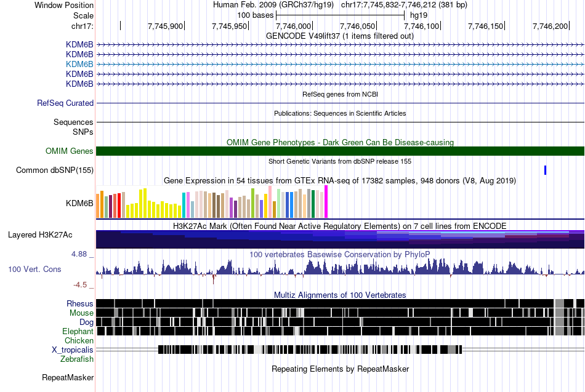Image resolution: width=585 pixels, height=392 pixels.
Task: Click the Mouse species label
Action: 81,313
